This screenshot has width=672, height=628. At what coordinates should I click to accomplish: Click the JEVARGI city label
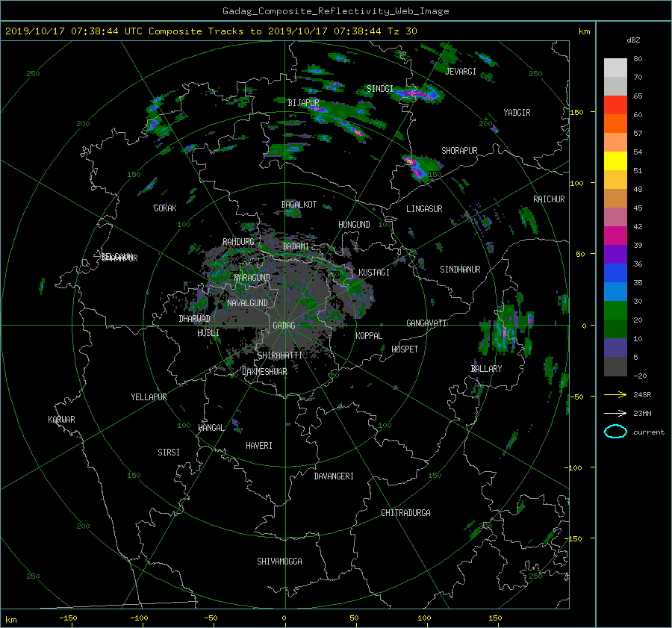point(461,72)
